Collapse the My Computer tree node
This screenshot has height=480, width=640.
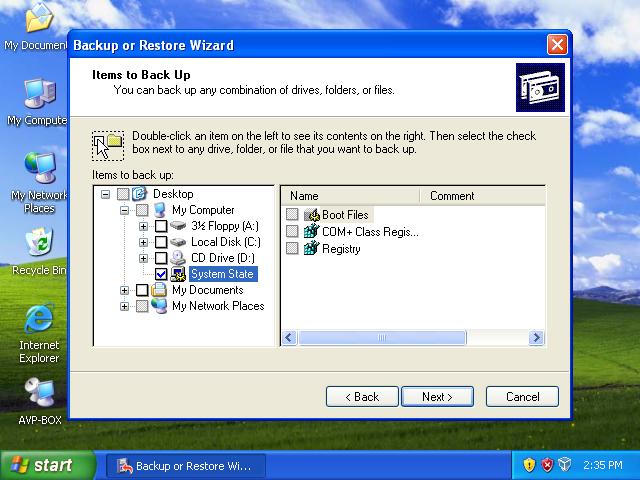(124, 210)
